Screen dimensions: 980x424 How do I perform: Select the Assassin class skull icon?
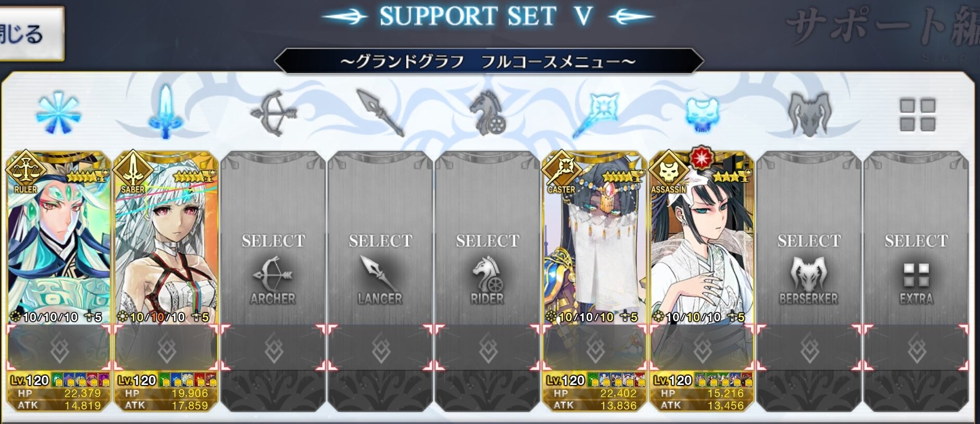pyautogui.click(x=702, y=114)
